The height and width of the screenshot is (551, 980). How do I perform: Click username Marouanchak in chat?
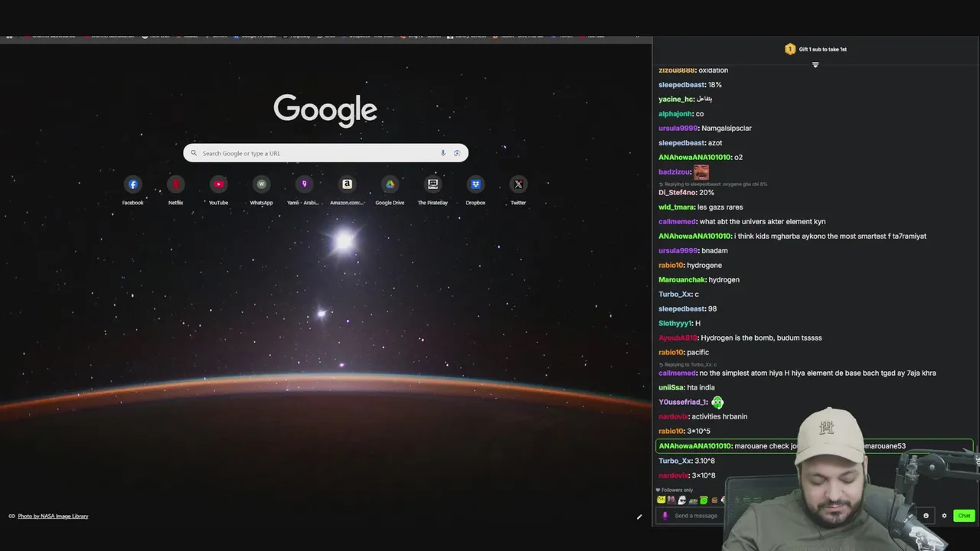pos(682,280)
